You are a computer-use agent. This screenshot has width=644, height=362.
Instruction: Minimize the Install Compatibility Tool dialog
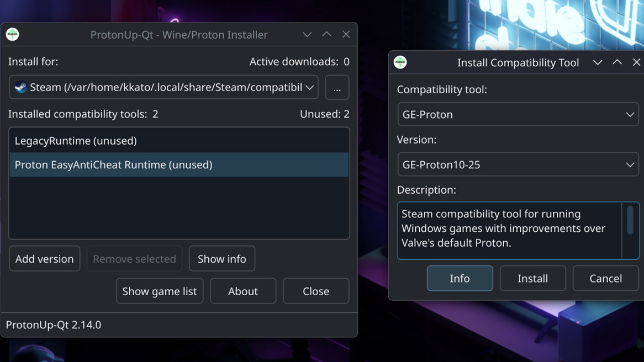tap(598, 62)
